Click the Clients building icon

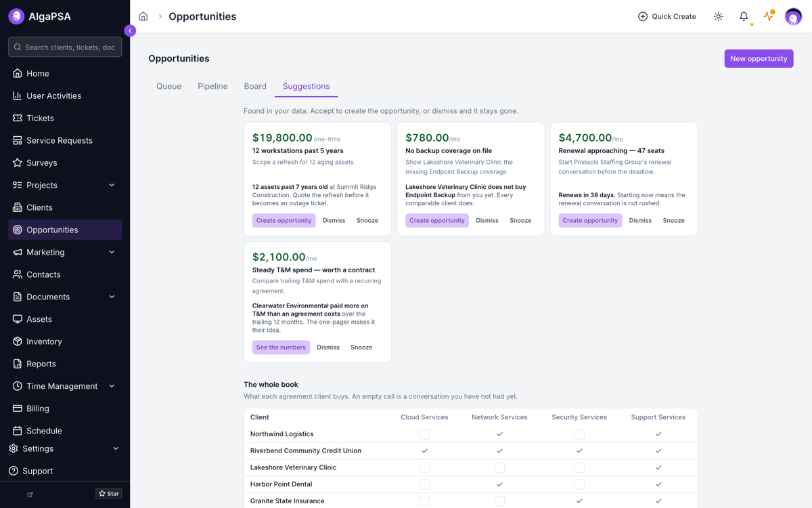(18, 207)
